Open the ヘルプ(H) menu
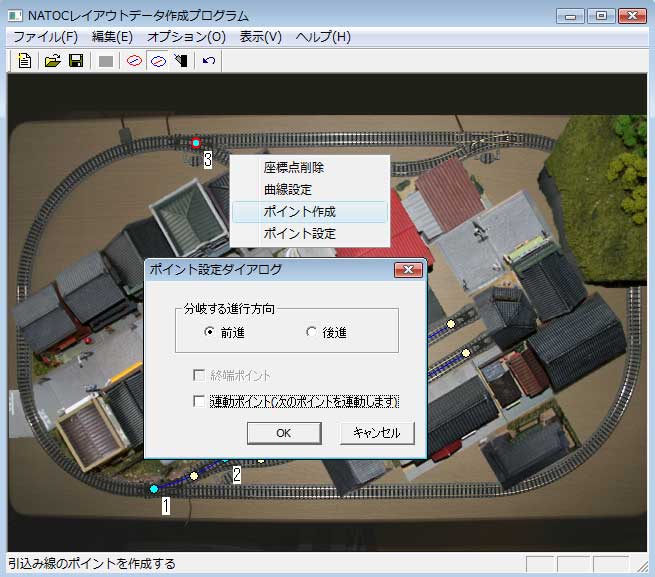 pyautogui.click(x=323, y=37)
